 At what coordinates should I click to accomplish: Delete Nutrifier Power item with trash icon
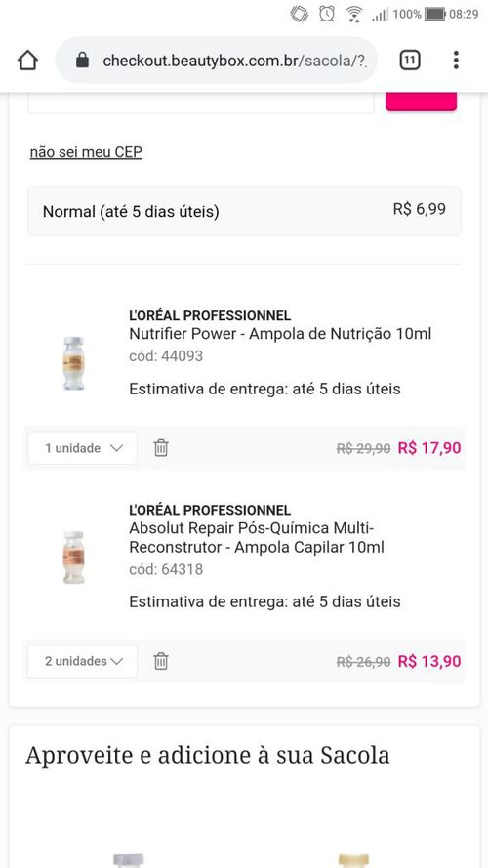click(161, 448)
